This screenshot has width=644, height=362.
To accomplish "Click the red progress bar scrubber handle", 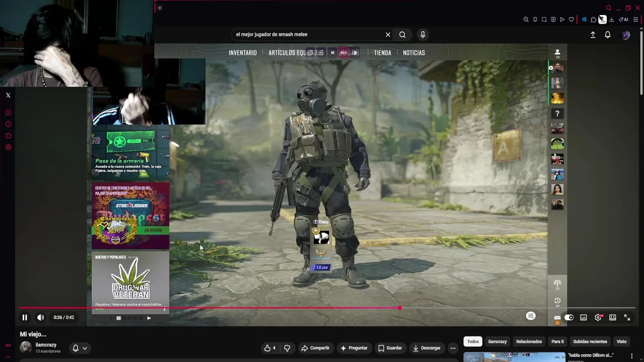I will pos(399,308).
